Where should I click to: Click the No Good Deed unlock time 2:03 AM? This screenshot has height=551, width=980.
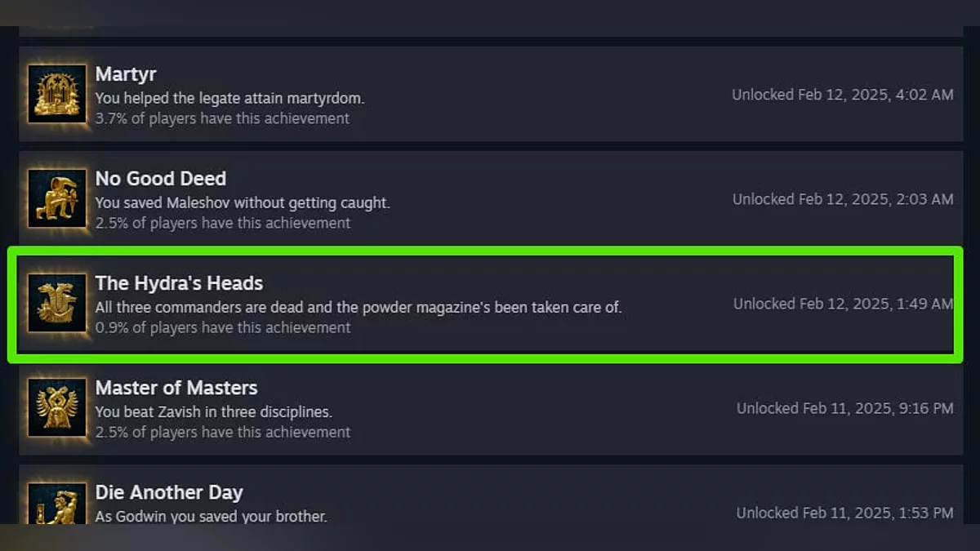coord(843,199)
